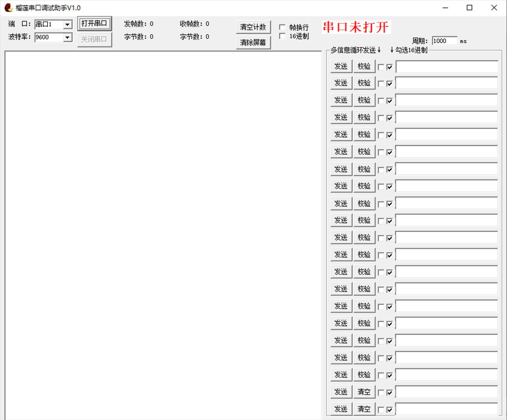Click the durian app icon in title bar
The width and height of the screenshot is (507, 420).
8,8
